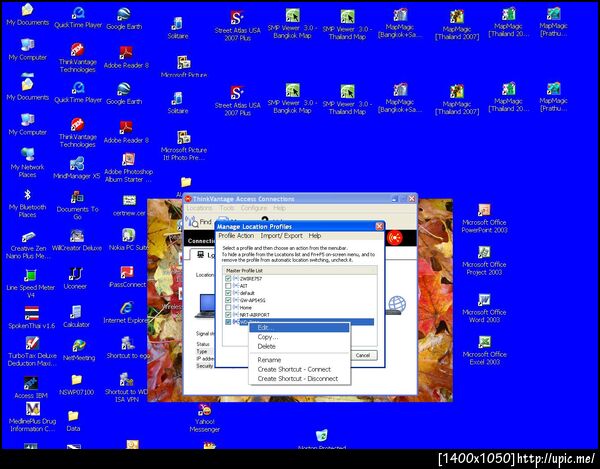This screenshot has width=600, height=469.
Task: Open Tools menu in Access Connections
Action: [227, 208]
